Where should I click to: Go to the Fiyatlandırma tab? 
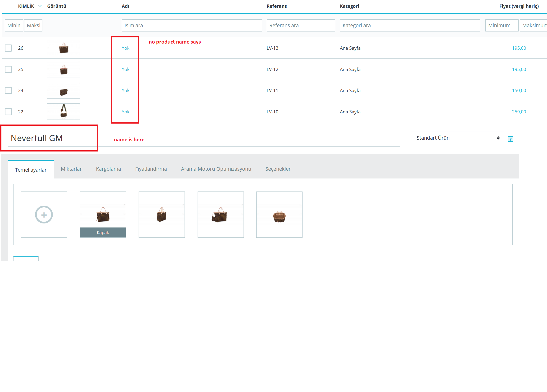[x=151, y=169]
